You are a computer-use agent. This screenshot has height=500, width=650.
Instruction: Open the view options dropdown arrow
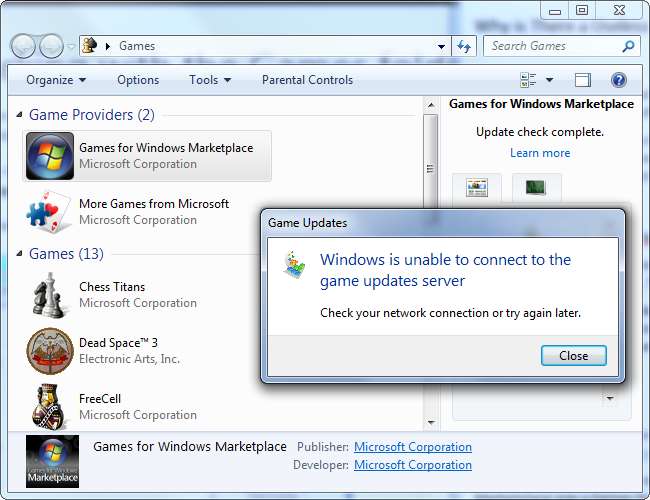pyautogui.click(x=550, y=80)
